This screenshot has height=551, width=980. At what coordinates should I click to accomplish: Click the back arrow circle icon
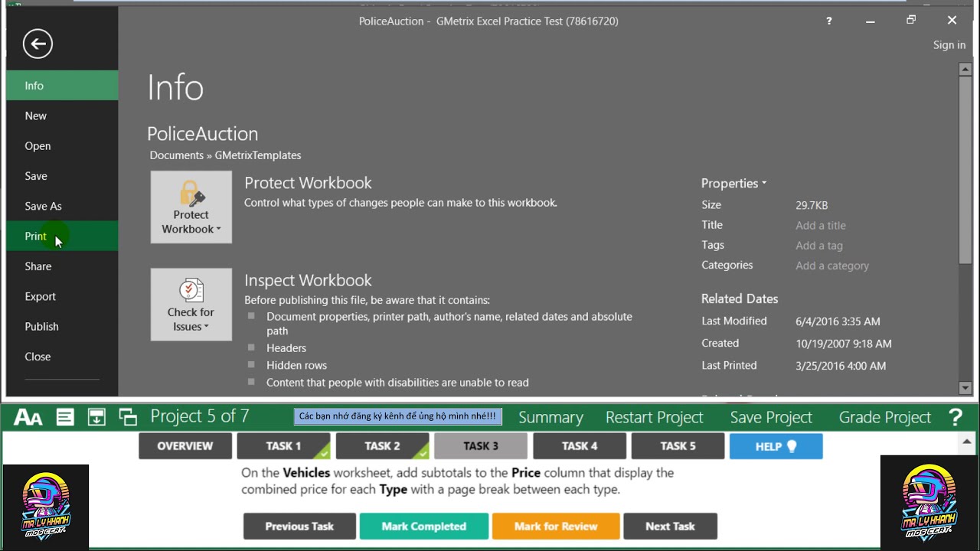point(38,44)
